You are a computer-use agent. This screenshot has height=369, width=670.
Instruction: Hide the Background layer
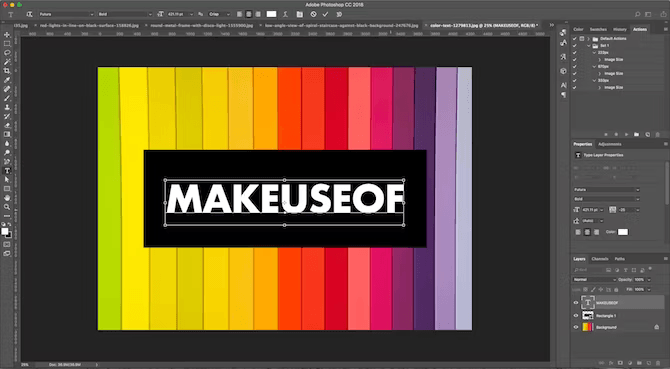point(576,327)
